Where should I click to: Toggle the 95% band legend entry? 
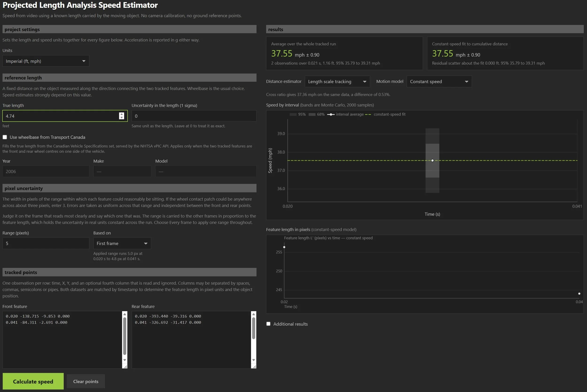(x=297, y=114)
